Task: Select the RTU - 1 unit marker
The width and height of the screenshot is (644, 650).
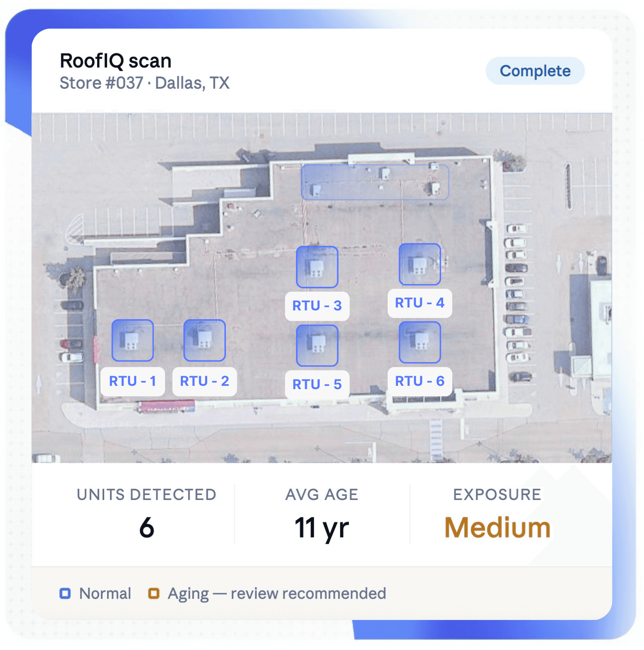Action: (132, 340)
